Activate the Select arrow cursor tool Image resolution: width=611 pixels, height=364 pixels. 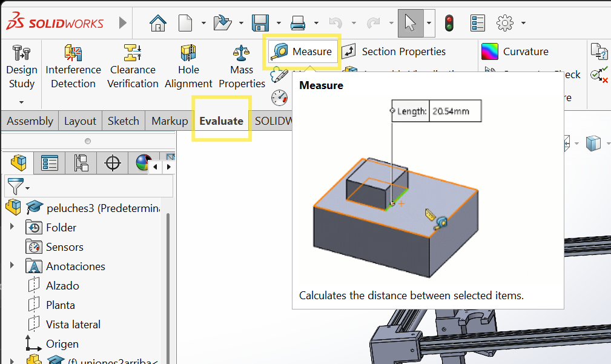(x=411, y=23)
